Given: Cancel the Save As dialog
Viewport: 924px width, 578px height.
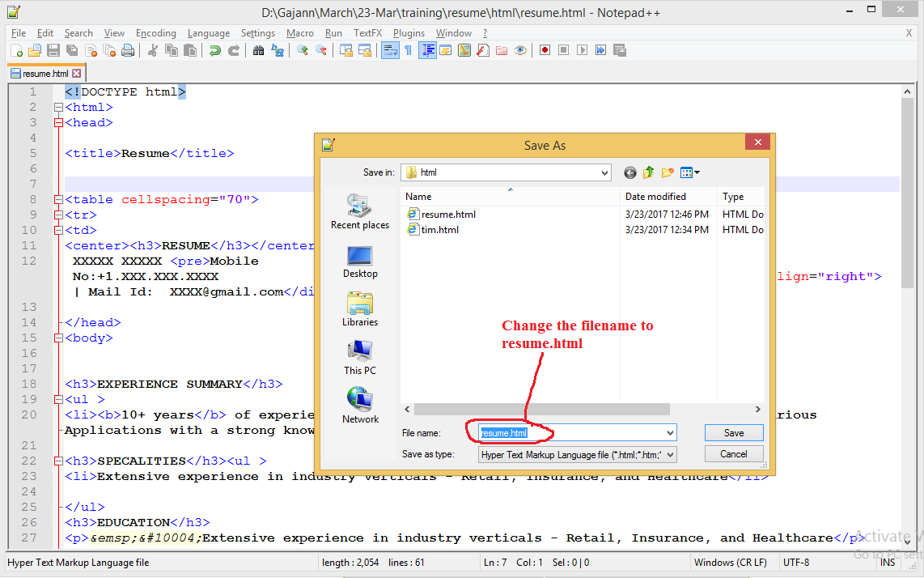Looking at the screenshot, I should [x=734, y=454].
